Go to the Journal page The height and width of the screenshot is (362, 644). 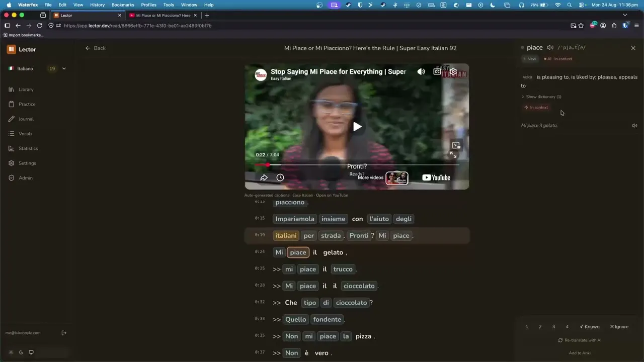(21, 119)
